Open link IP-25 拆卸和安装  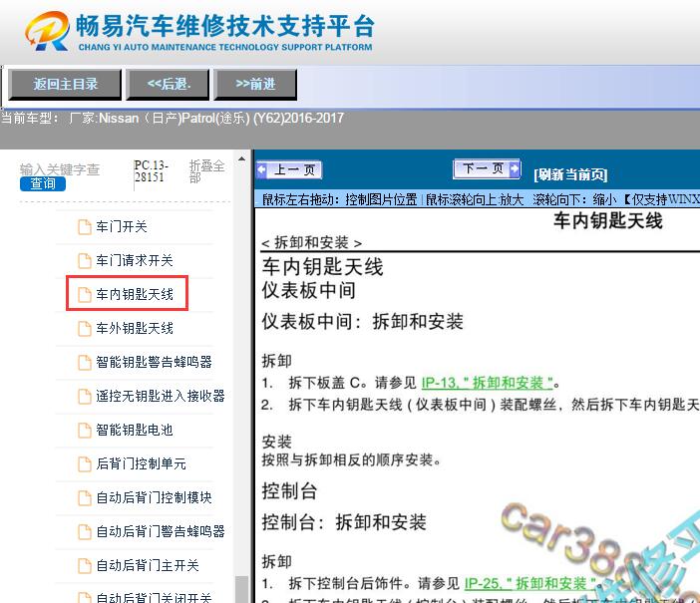[x=529, y=583]
